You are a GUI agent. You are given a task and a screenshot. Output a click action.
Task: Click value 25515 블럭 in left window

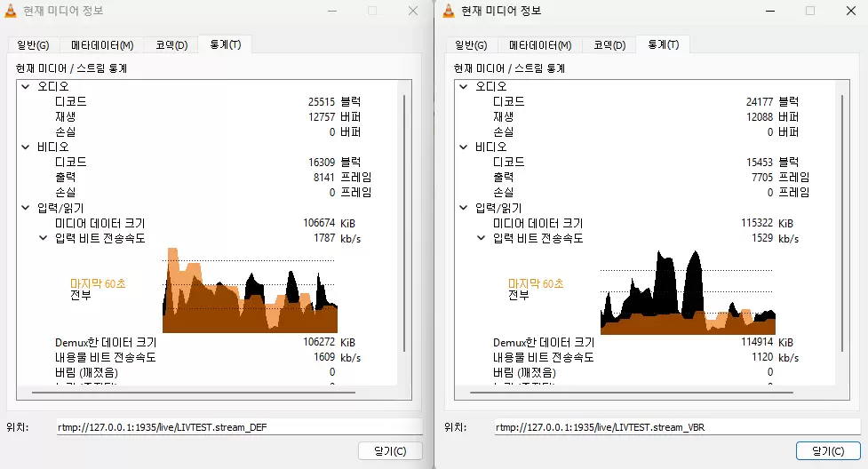334,102
